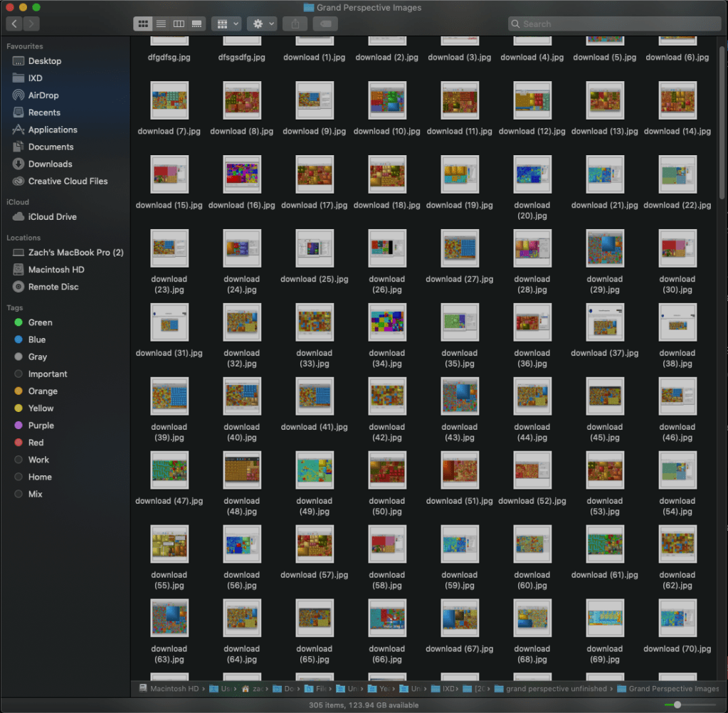
Task: Switch to column view in toolbar
Action: click(x=179, y=23)
